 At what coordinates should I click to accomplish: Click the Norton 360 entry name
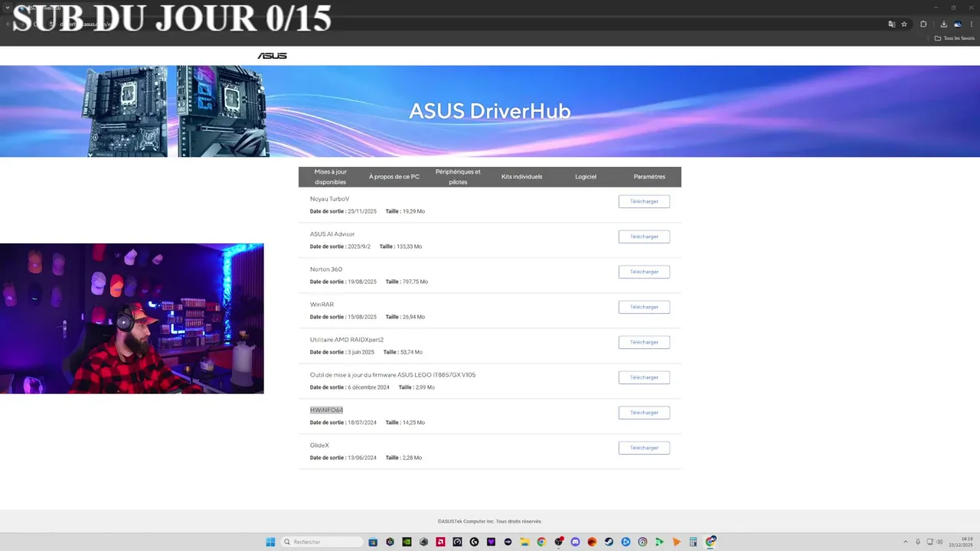click(x=326, y=269)
